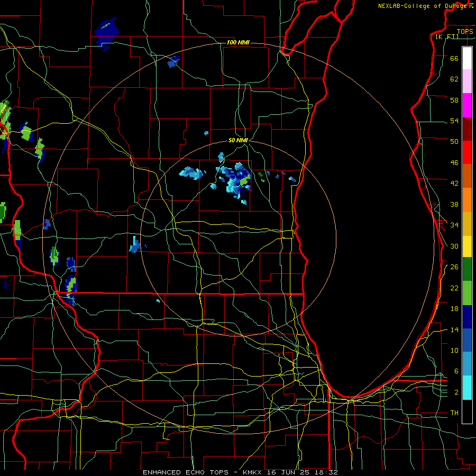Click the 14 legend value
The image size is (476, 476).
(454, 329)
